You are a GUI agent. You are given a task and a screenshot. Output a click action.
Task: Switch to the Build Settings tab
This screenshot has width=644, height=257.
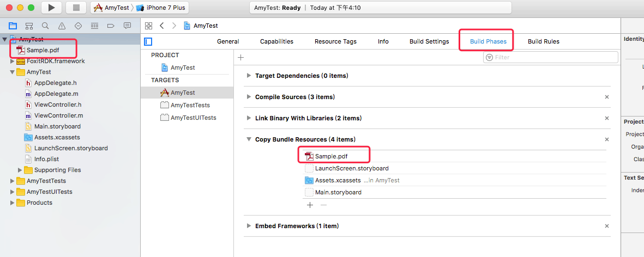tap(429, 41)
